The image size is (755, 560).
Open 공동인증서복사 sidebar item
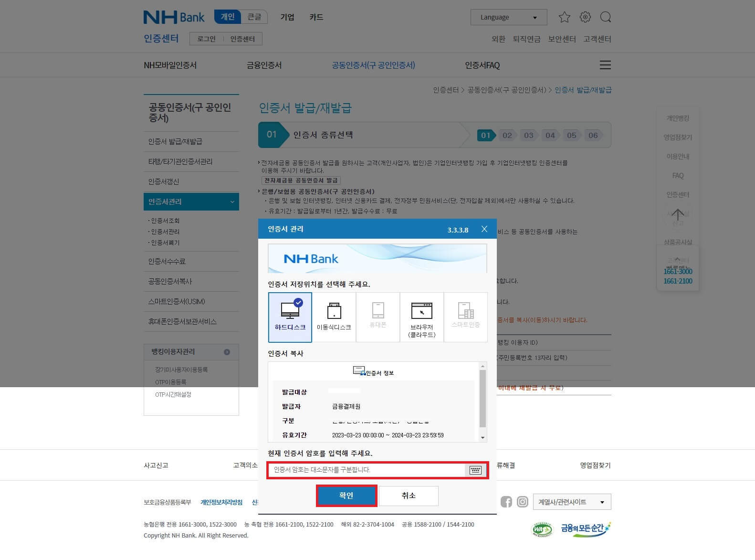pos(191,282)
